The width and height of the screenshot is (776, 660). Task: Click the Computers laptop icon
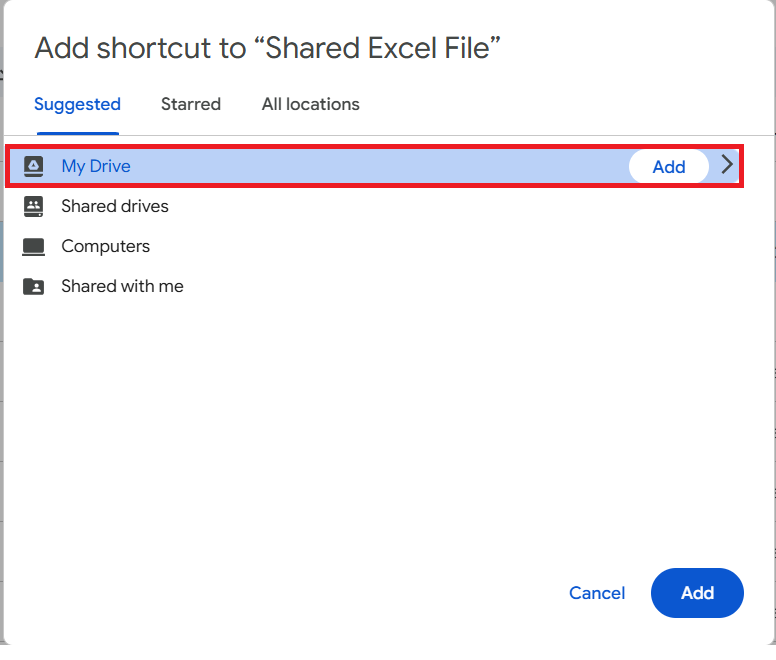coord(34,247)
